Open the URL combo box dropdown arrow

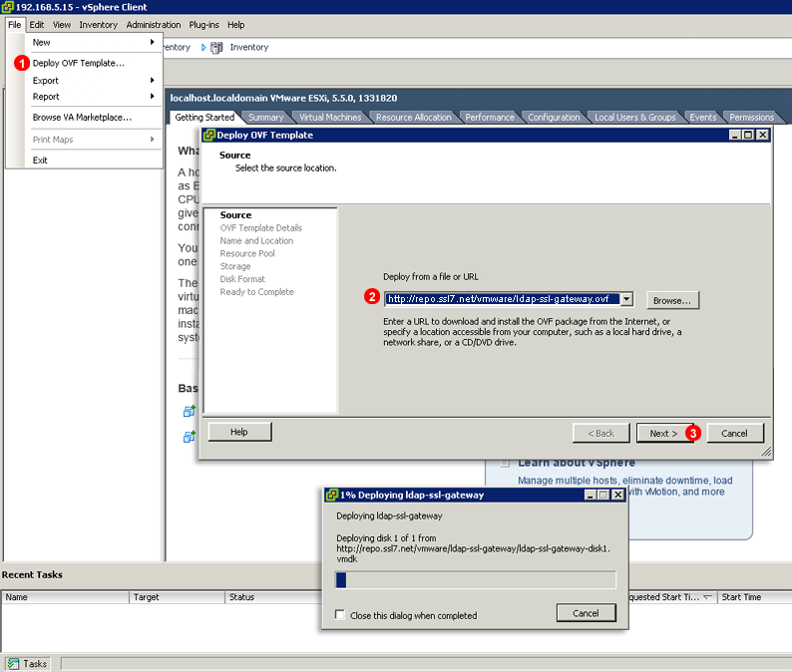pyautogui.click(x=626, y=299)
